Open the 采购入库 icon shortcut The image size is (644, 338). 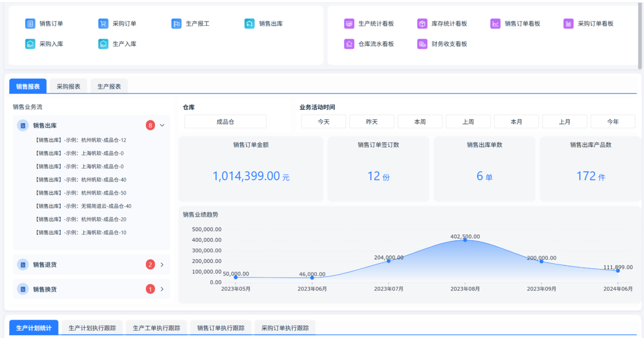click(30, 44)
